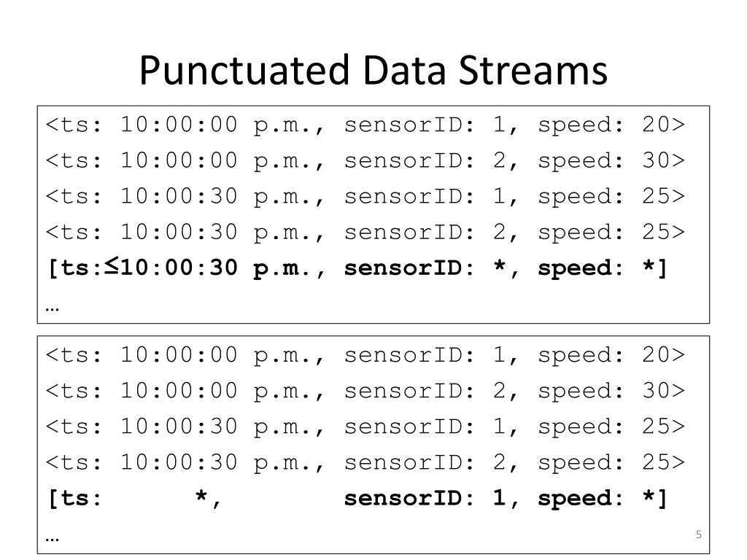
Task: Click the ellipsis in the bottom box
Action: pyautogui.click(x=52, y=540)
